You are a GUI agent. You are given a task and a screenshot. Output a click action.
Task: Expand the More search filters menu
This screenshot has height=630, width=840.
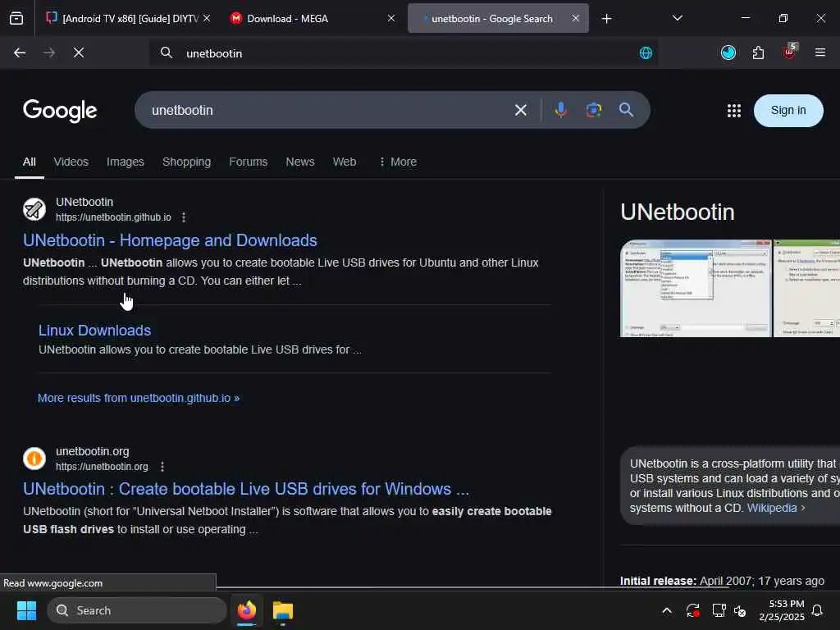pyautogui.click(x=398, y=162)
